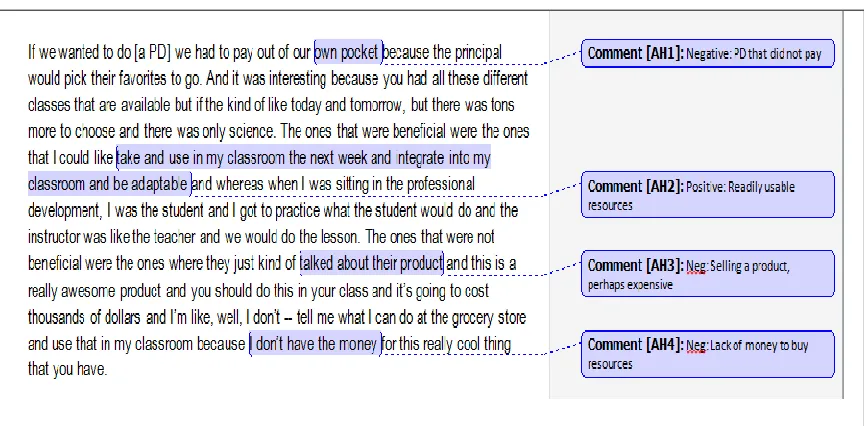The height and width of the screenshot is (426, 864).
Task: Click highlighted "take and use in my classroom"
Action: click(201, 159)
